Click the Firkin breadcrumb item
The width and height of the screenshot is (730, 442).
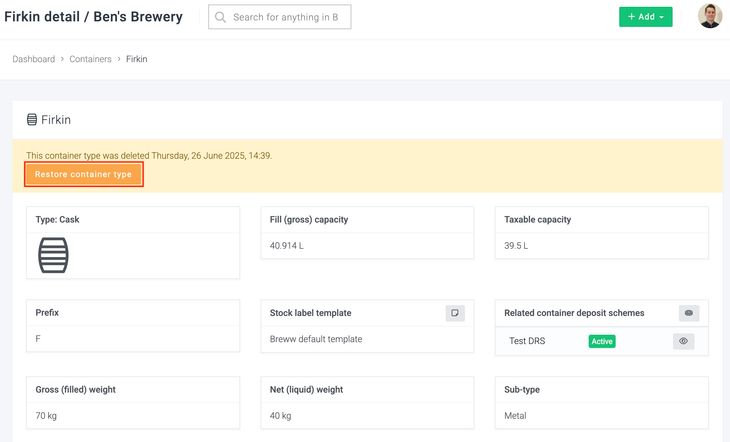click(136, 59)
